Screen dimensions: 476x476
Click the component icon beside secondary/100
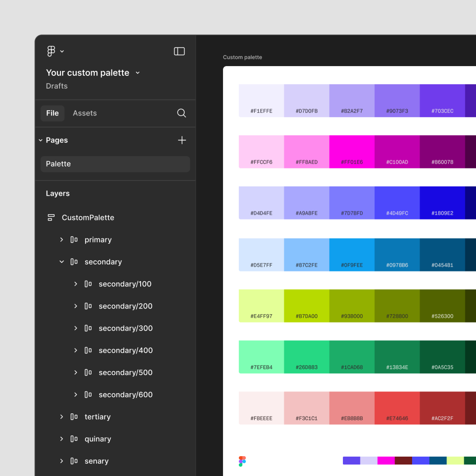(88, 284)
